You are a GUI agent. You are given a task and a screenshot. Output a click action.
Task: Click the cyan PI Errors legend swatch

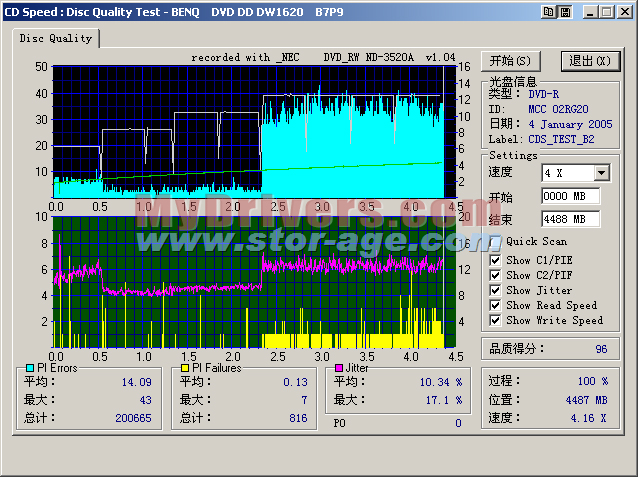coord(29,368)
